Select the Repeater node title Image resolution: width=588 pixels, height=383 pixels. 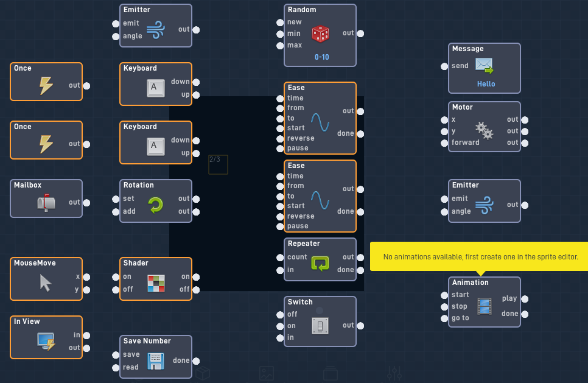tap(304, 244)
